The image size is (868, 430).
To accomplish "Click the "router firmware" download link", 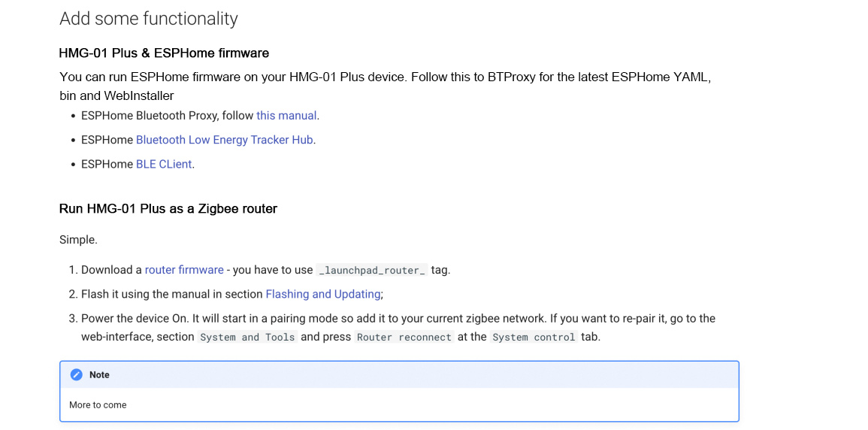I will (184, 270).
